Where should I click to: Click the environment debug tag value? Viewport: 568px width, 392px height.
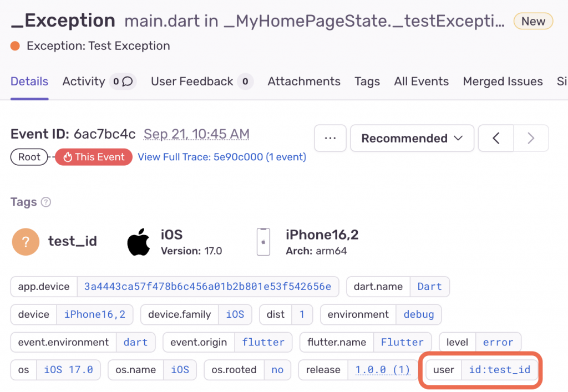pos(419,314)
